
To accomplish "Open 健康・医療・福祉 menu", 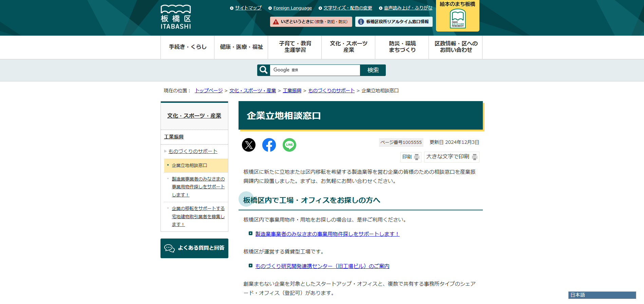I will (241, 47).
